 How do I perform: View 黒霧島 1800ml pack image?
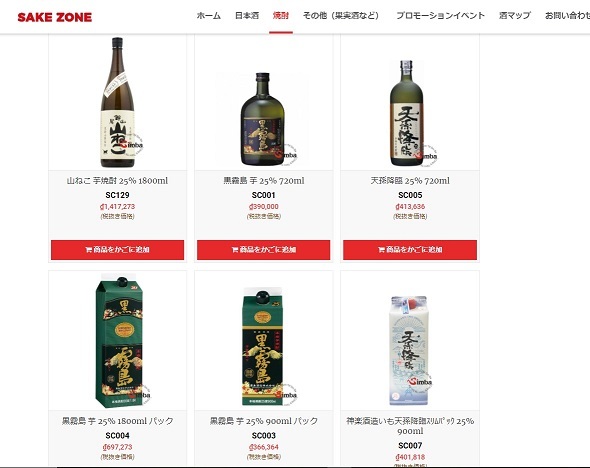click(119, 342)
